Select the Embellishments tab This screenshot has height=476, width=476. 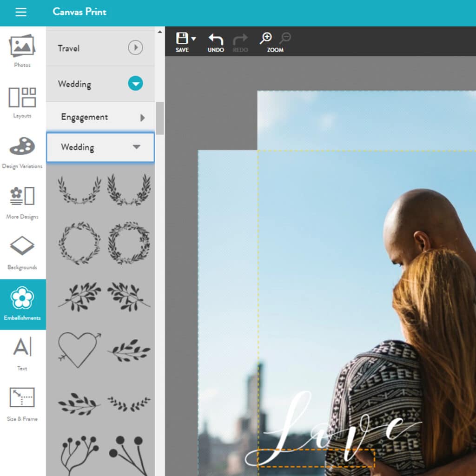tap(22, 304)
